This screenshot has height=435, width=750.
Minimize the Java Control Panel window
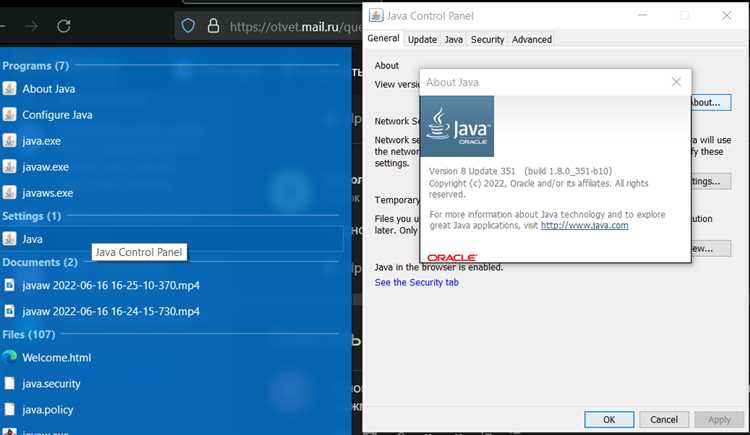pos(642,15)
